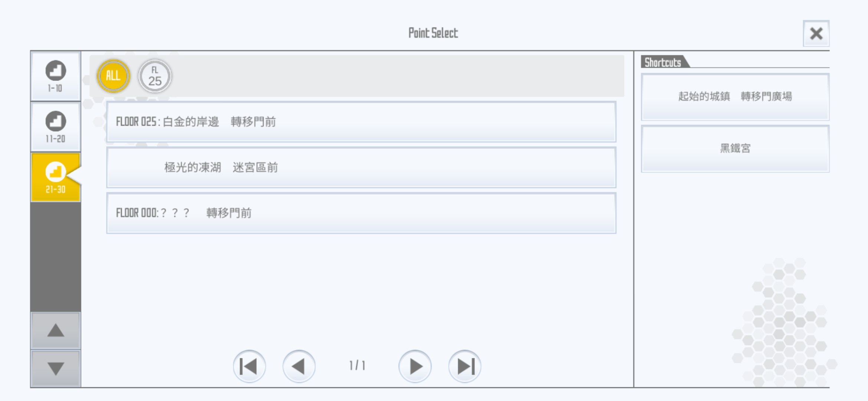
Task: Choose FLOOR 025 白金的岸邊 轉移門前 destination
Action: pos(361,122)
